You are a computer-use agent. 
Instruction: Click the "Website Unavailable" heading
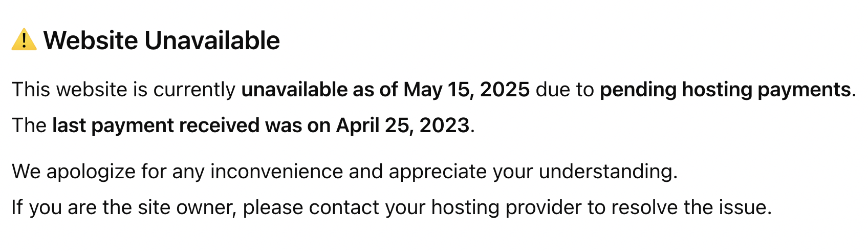pyautogui.click(x=161, y=40)
